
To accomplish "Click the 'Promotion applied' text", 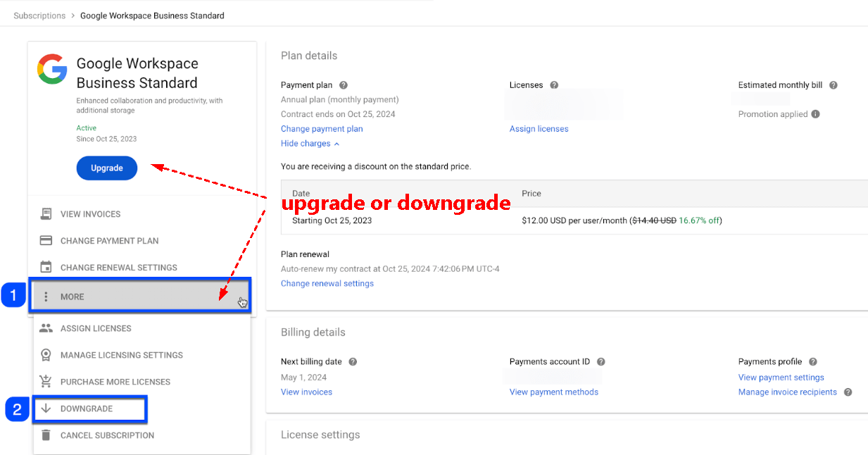I will click(773, 114).
